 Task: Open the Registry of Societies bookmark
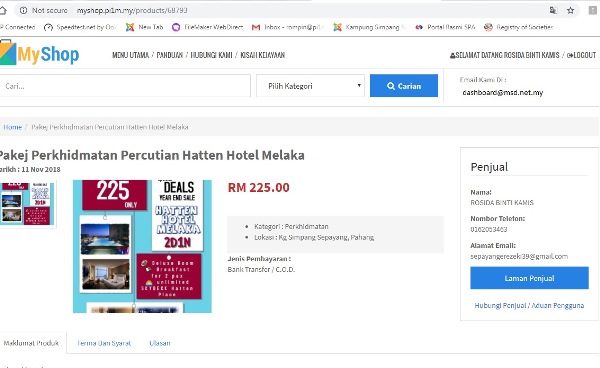519,27
